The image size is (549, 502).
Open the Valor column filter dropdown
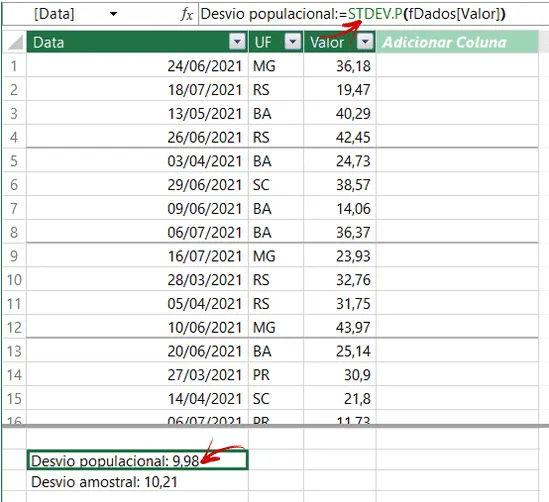point(365,42)
